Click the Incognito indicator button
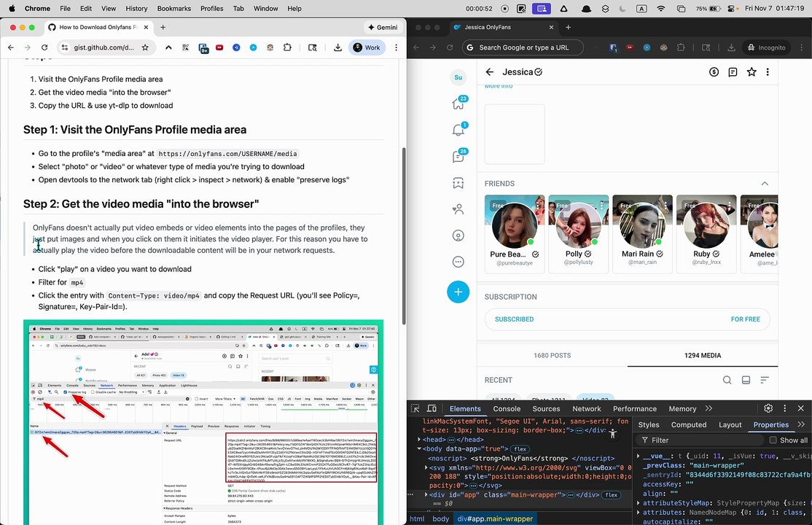 pos(766,47)
